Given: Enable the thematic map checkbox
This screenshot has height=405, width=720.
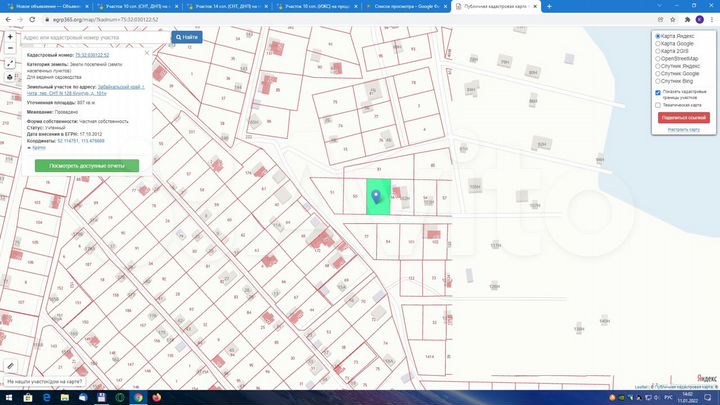Looking at the screenshot, I should pos(658,105).
